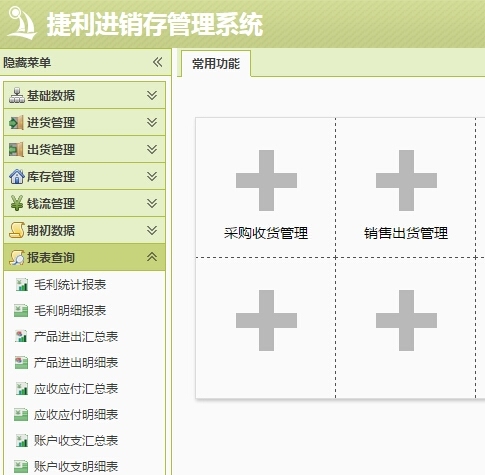Click the 进货管理 arrow door icon
This screenshot has width=485, height=475.
16,122
